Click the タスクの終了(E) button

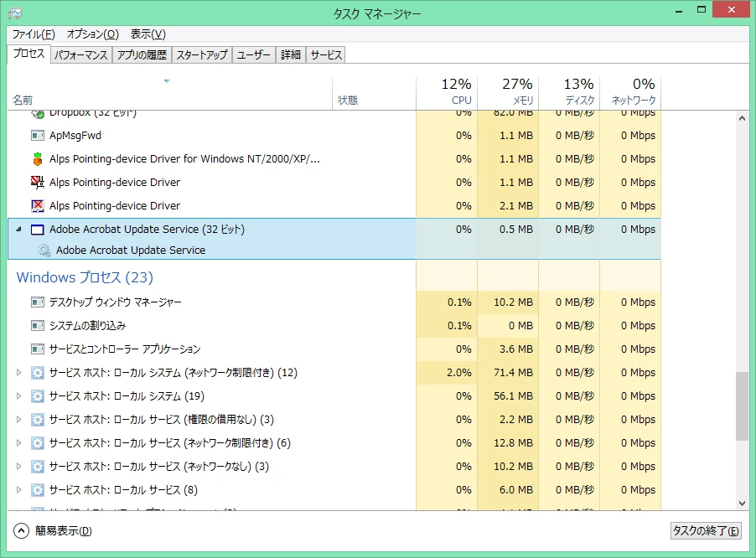point(706,530)
